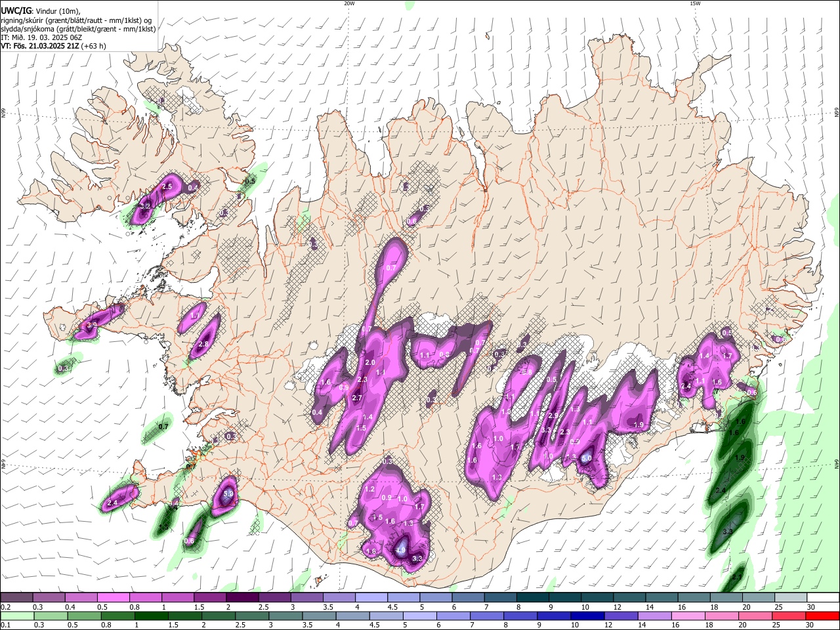Click the 2.0 value label in the highlands
Screen dimensions: 840x630
(x=369, y=362)
